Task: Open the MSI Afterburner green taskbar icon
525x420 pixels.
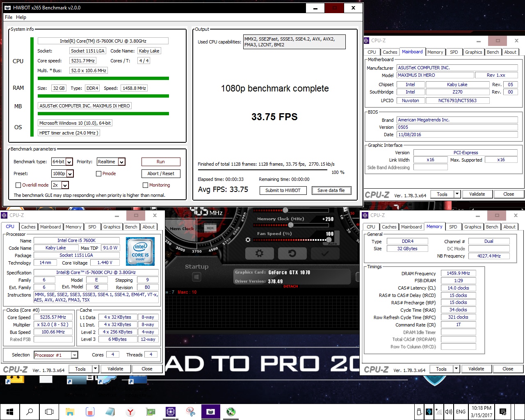Action: click(231, 412)
